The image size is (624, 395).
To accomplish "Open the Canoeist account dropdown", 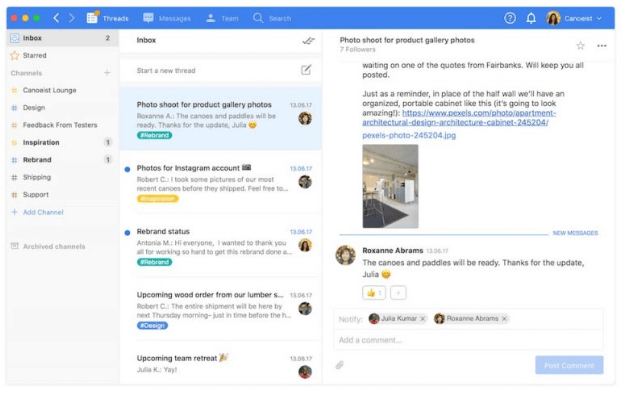I will [x=574, y=18].
